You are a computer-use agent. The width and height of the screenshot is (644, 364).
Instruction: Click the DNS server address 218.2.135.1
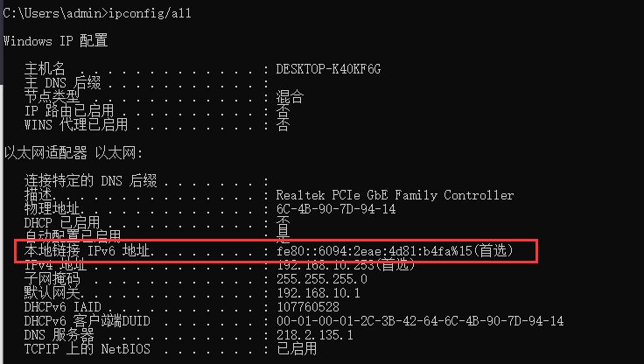314,335
